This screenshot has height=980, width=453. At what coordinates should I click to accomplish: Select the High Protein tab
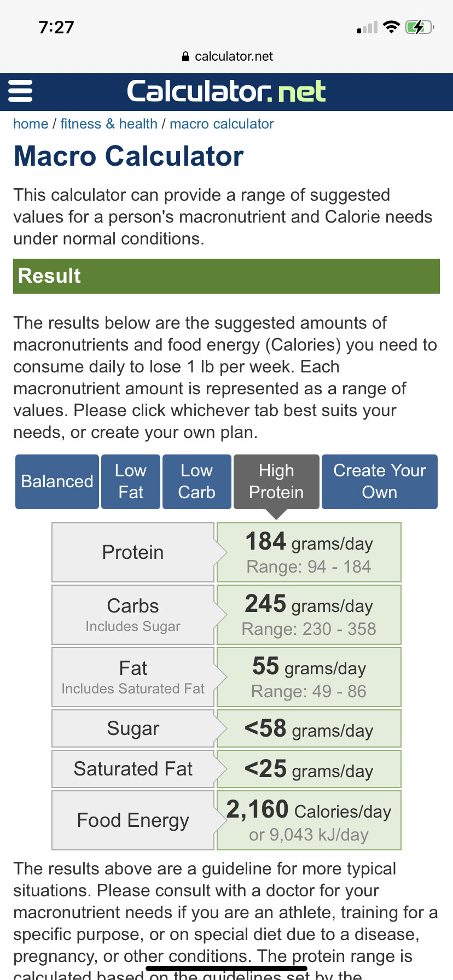point(276,482)
